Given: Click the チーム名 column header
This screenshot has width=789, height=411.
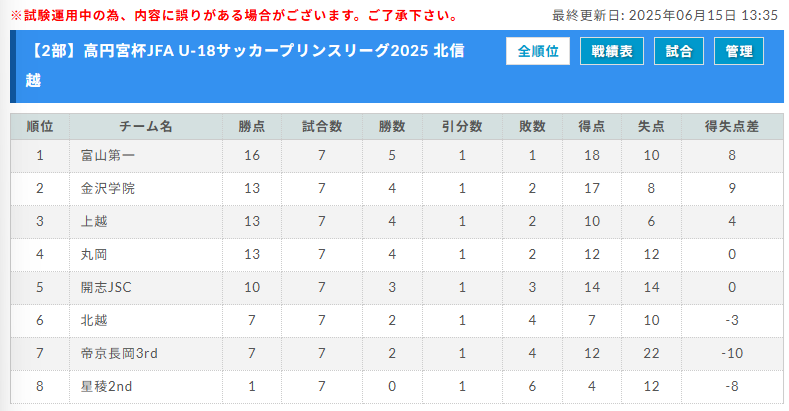Looking at the screenshot, I should point(146,126).
